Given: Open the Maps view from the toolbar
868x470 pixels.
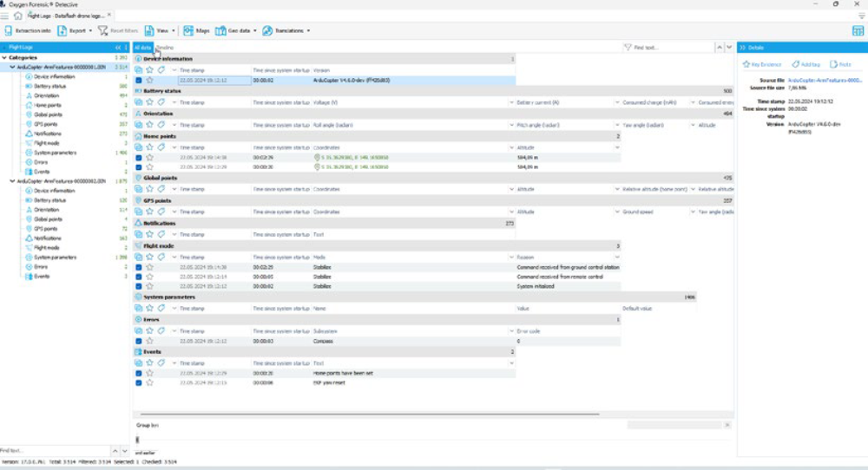Looking at the screenshot, I should pos(196,30).
